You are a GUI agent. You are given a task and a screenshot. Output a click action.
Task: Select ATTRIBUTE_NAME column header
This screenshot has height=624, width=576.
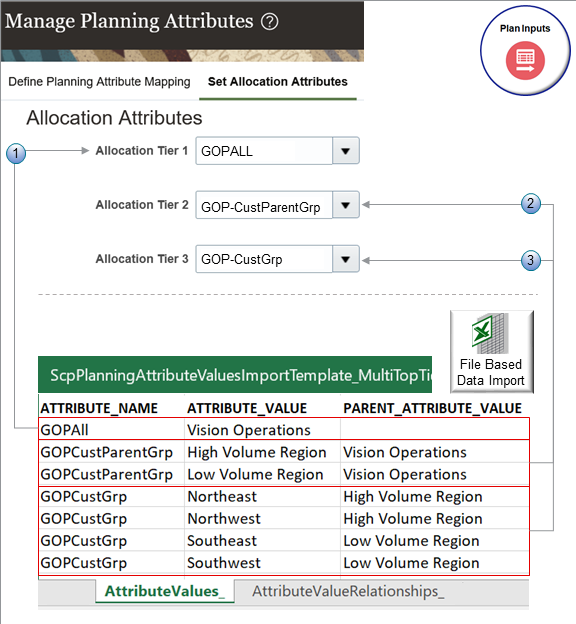(x=99, y=408)
